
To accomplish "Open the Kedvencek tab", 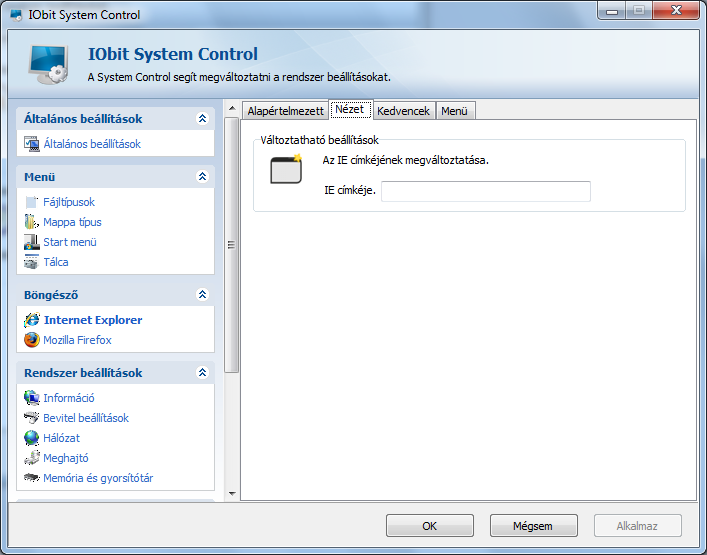I will [404, 111].
